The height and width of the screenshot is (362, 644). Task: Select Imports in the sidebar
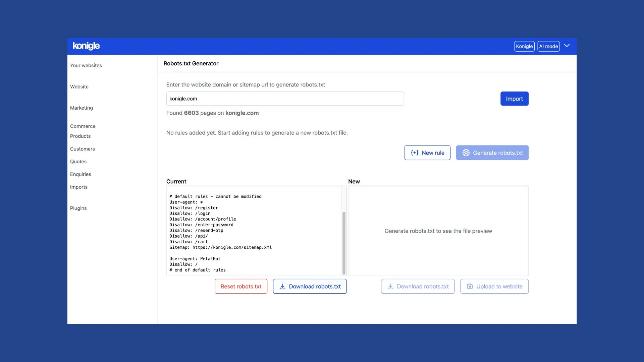coord(79,187)
